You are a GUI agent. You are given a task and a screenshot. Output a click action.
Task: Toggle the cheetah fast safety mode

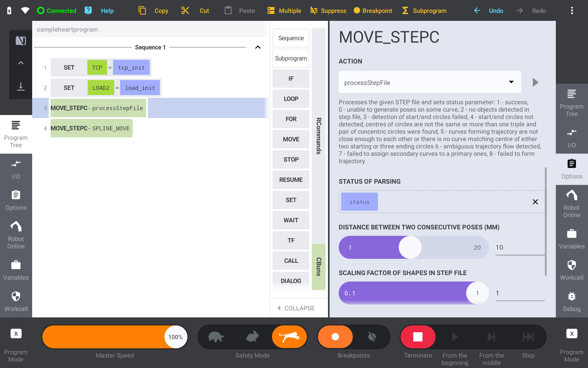[x=289, y=337]
